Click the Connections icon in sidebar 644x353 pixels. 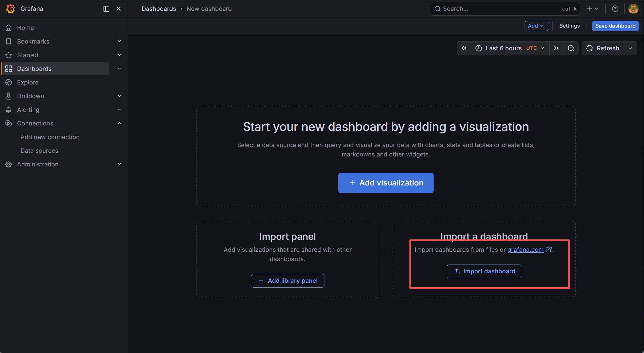[9, 123]
